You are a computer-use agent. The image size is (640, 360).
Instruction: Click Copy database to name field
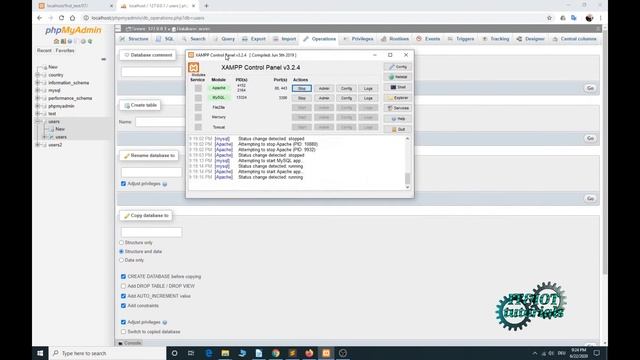[151, 232]
